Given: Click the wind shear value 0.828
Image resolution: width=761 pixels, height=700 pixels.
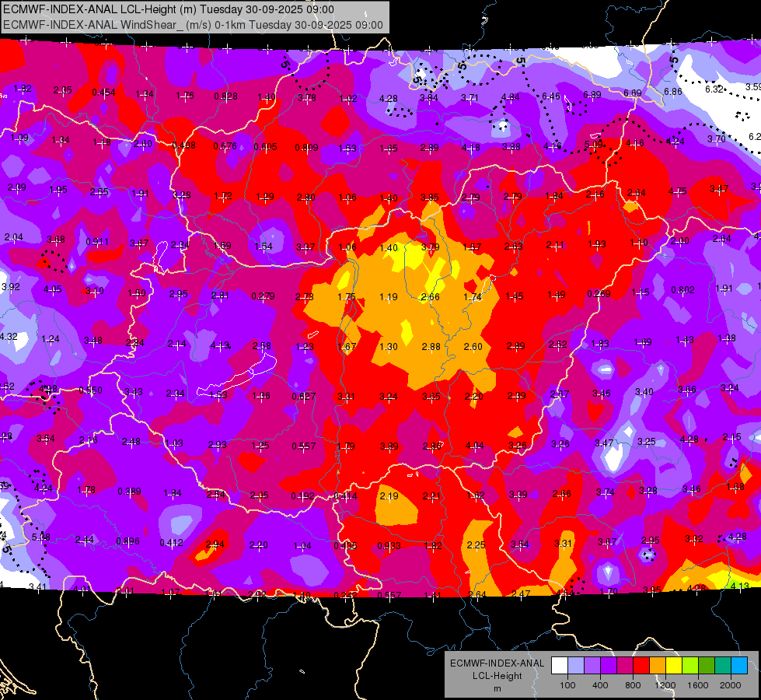Looking at the screenshot, I should tap(225, 96).
